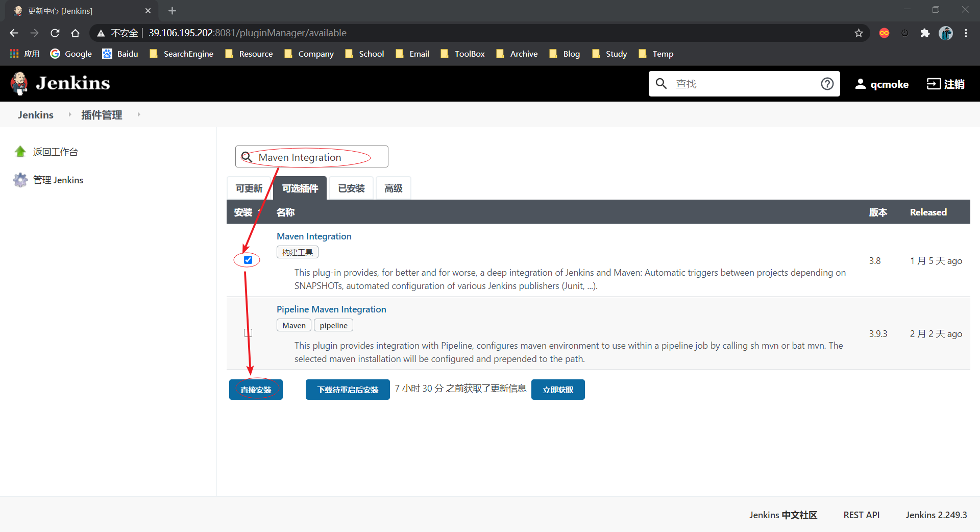Viewport: 980px width, 532px height.
Task: Click the plugin filter magnifier icon
Action: tap(247, 157)
